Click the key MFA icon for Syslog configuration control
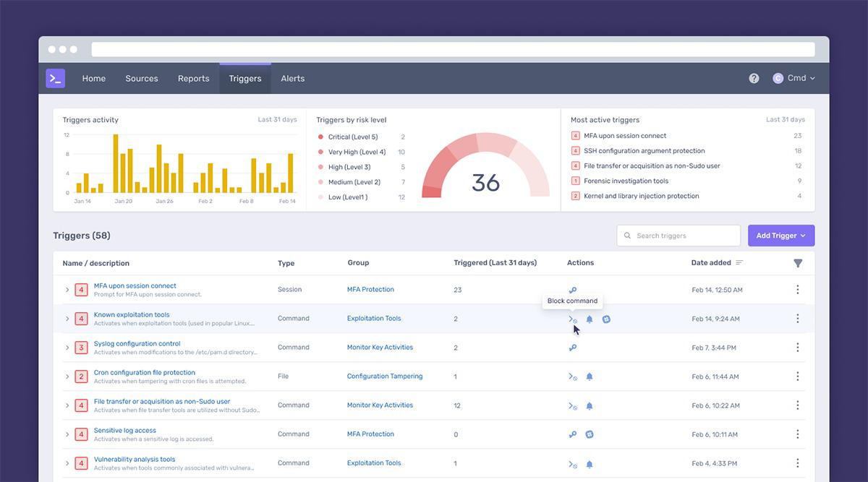868x482 pixels. pos(572,348)
